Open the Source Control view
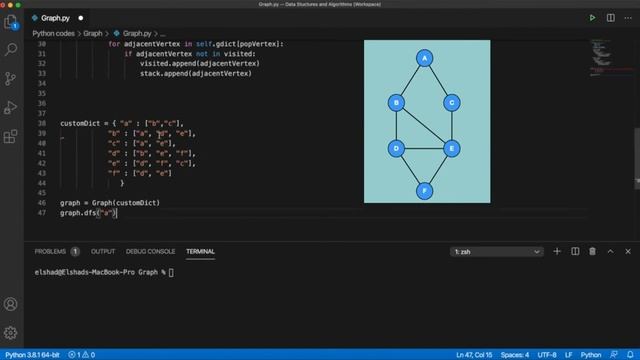Screen dimensions: 640x360 (x=11, y=78)
